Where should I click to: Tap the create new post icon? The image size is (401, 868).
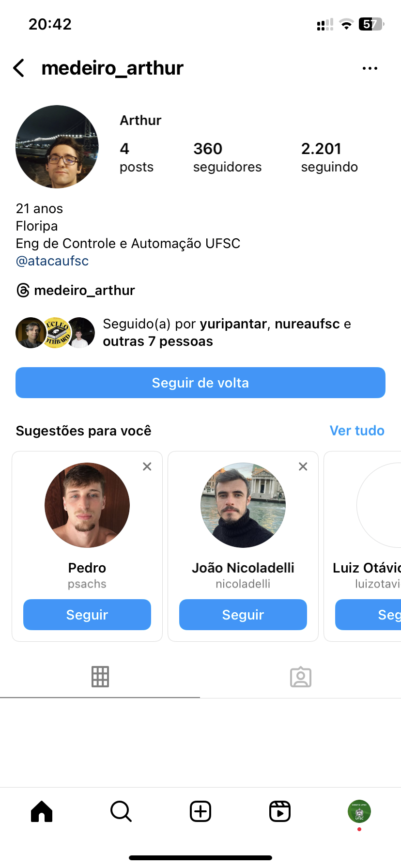click(x=200, y=811)
